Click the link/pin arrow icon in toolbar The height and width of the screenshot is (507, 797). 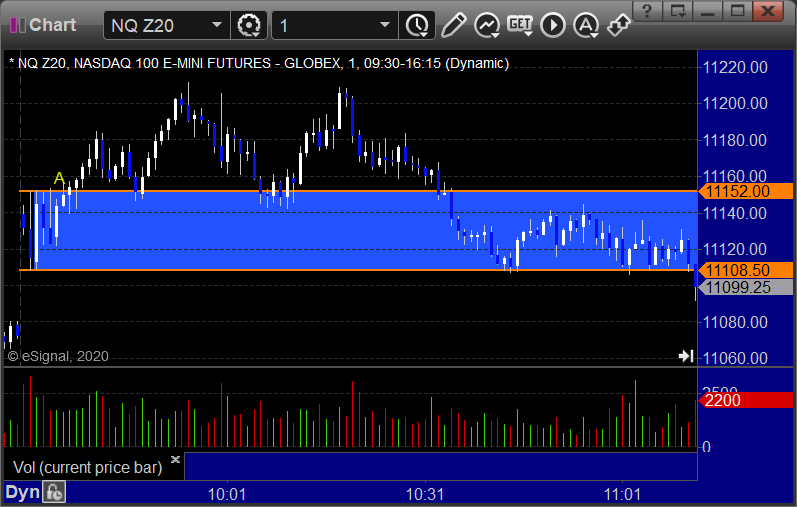[619, 25]
